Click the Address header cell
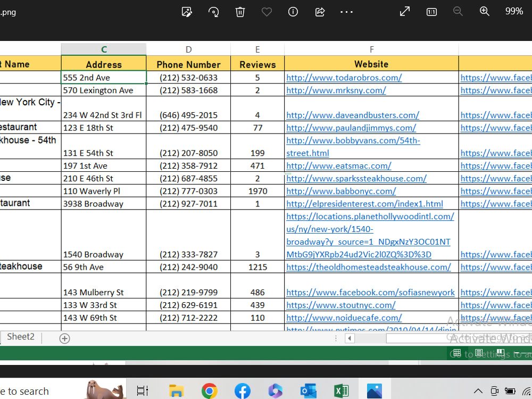The width and height of the screenshot is (532, 399). (104, 64)
